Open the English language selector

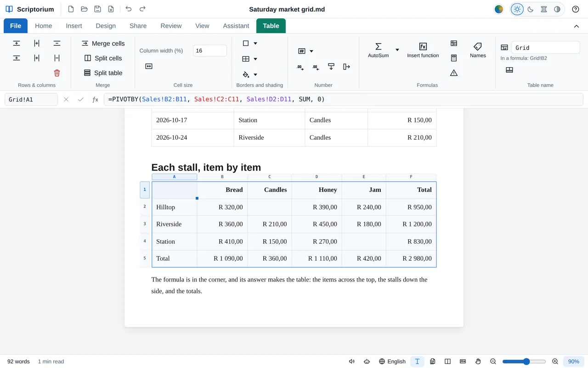tap(392, 362)
